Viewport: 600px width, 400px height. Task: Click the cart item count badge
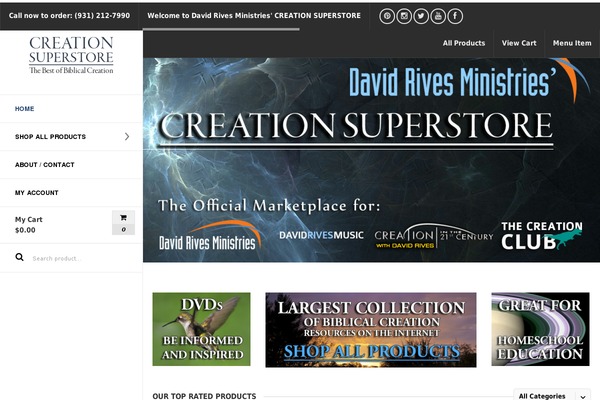[123, 230]
